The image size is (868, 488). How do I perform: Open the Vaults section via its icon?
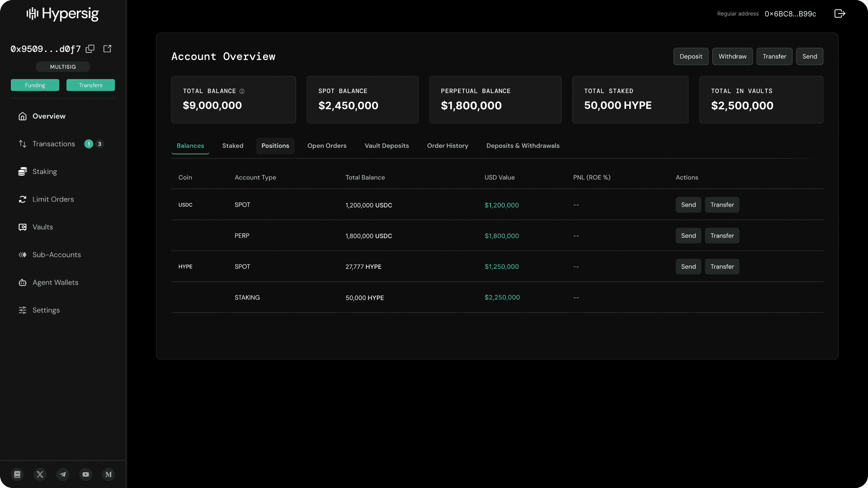coord(23,227)
